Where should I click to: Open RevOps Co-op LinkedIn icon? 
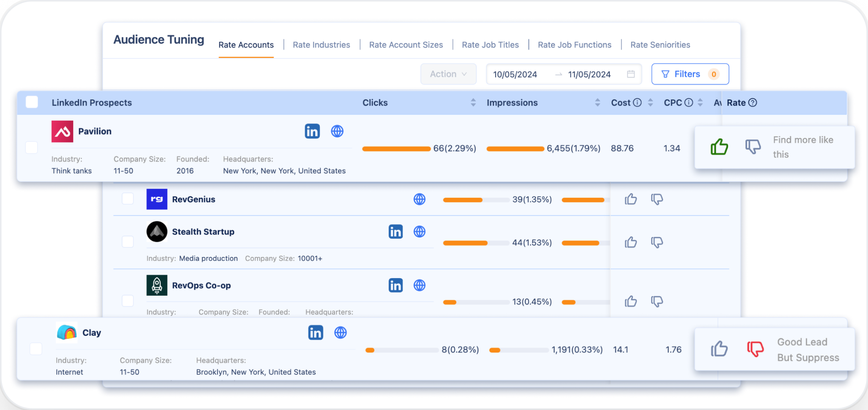point(396,285)
